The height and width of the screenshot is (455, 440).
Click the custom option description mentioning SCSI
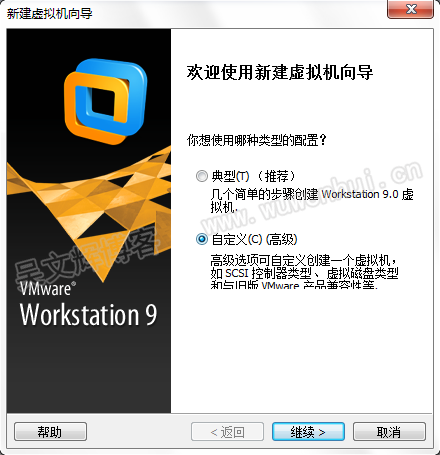304,271
